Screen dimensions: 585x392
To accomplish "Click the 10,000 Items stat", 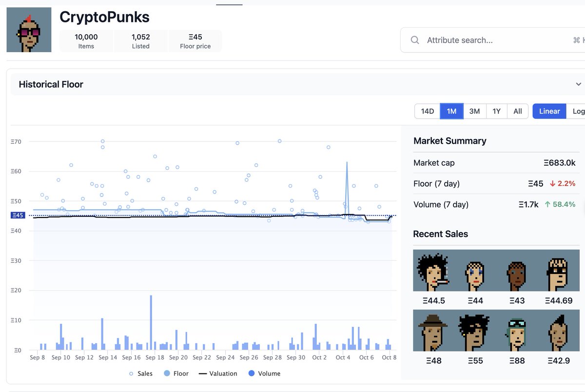I will 86,41.
